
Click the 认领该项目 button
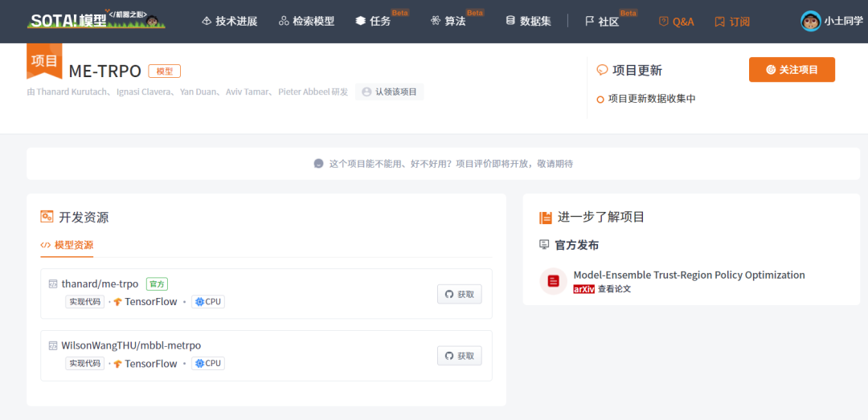point(389,92)
